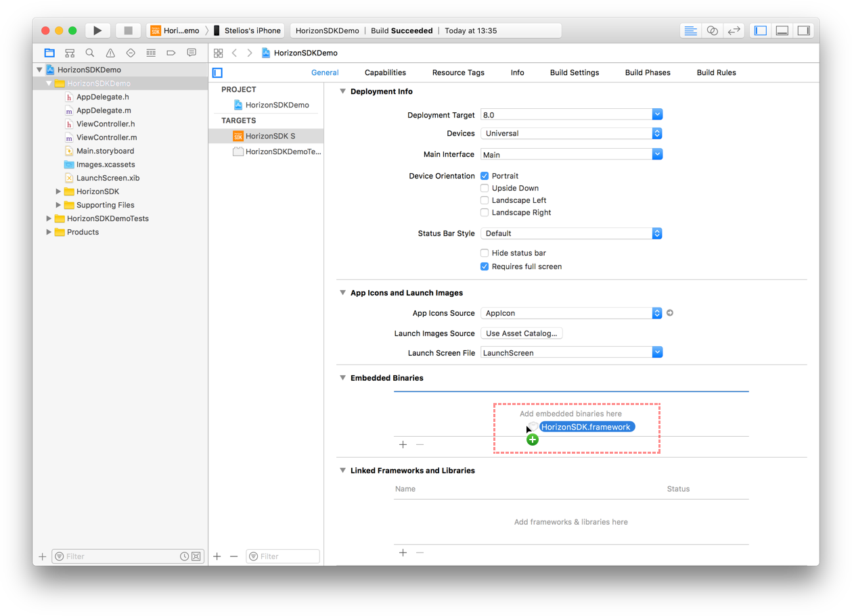Show the Assistant editor
Viewport: 852px width, 616px height.
[x=712, y=30]
